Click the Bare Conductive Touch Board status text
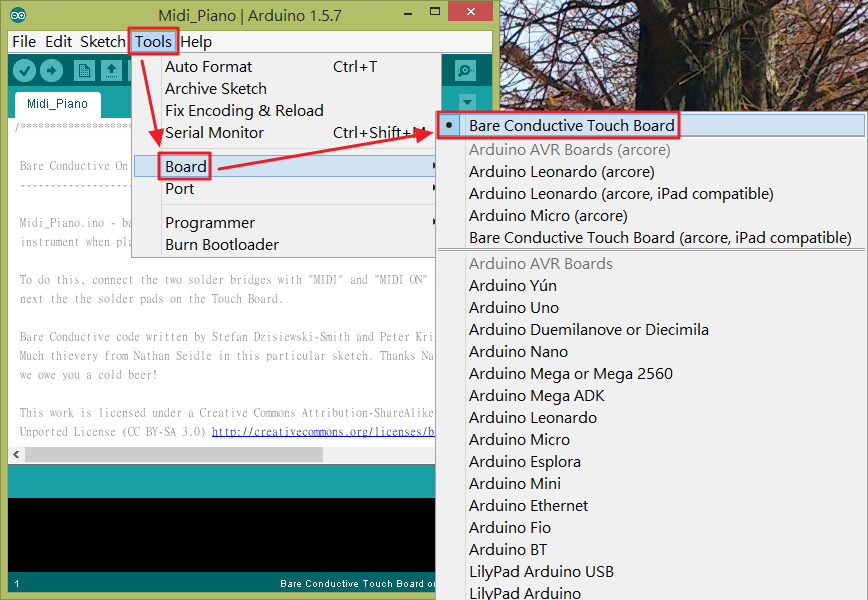Image resolution: width=868 pixels, height=600 pixels. coord(358,583)
